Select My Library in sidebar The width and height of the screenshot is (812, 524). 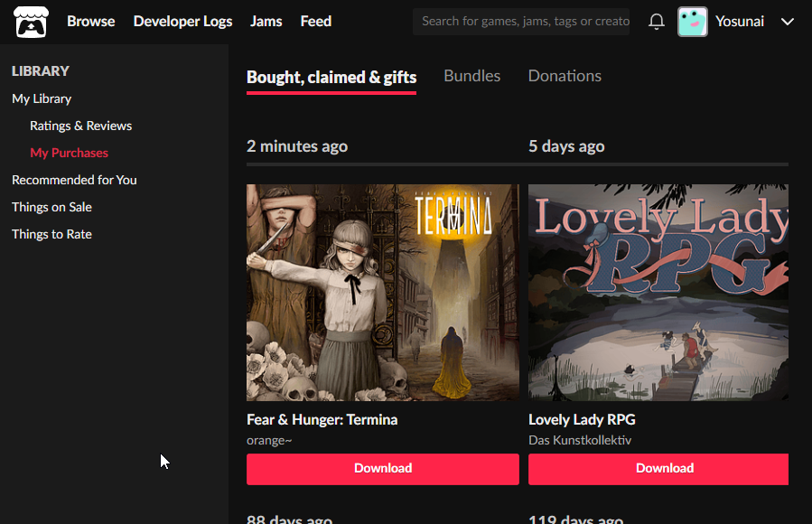point(42,98)
